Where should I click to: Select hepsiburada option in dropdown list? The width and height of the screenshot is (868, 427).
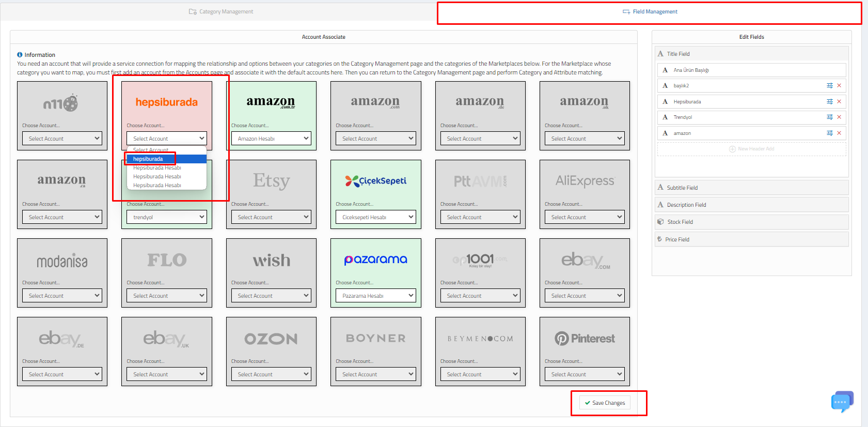(148, 159)
